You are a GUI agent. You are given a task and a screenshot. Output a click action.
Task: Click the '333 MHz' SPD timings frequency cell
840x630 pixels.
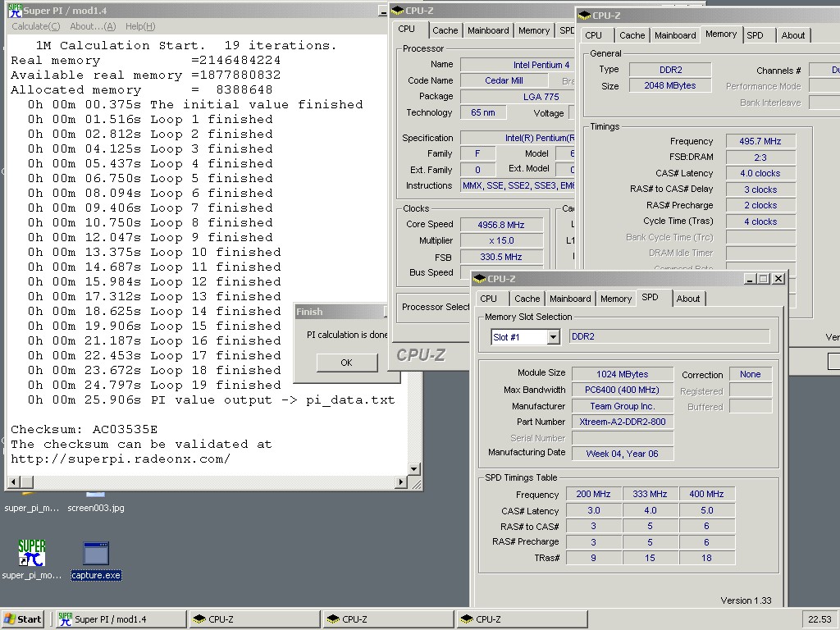pyautogui.click(x=650, y=494)
